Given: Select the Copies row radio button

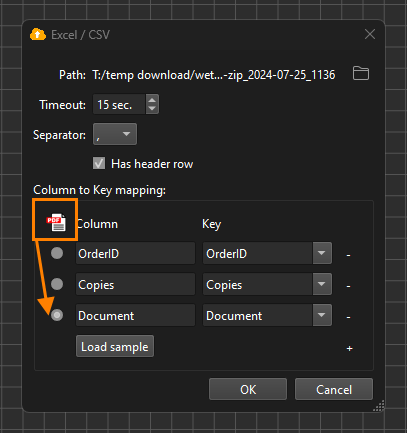Looking at the screenshot, I should tap(57, 284).
